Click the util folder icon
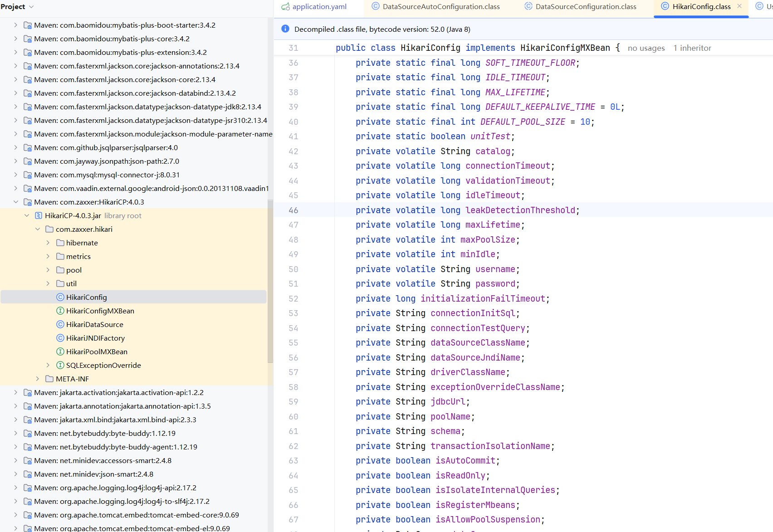Screen dimensions: 773x532 (60, 283)
